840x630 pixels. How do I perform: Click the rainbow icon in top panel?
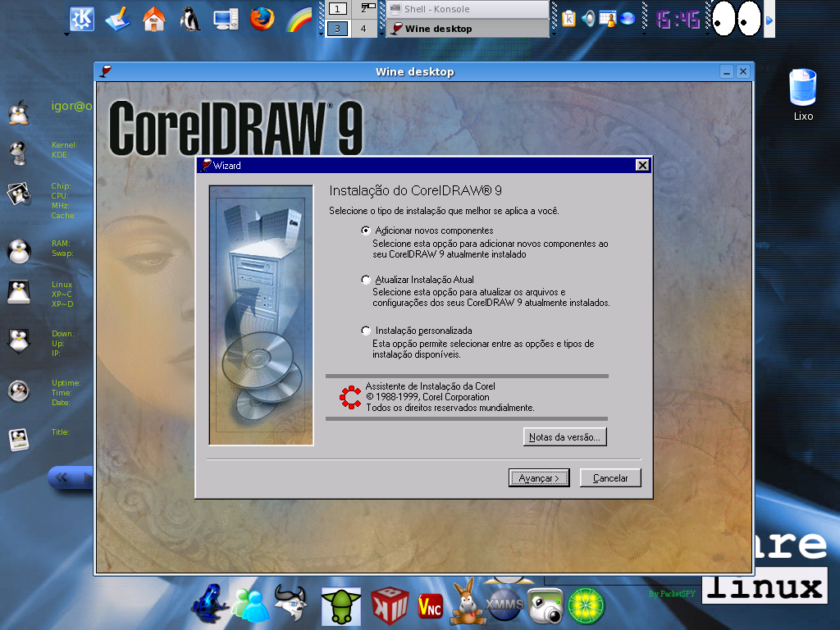point(299,20)
